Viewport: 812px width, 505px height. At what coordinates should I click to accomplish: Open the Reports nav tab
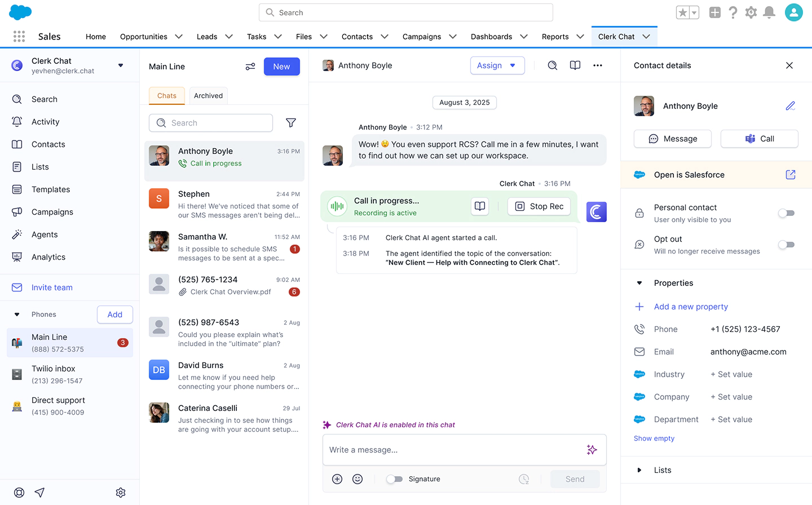click(555, 37)
